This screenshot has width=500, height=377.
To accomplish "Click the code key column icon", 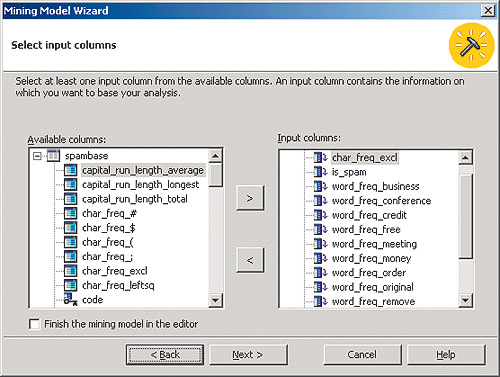I will point(70,299).
